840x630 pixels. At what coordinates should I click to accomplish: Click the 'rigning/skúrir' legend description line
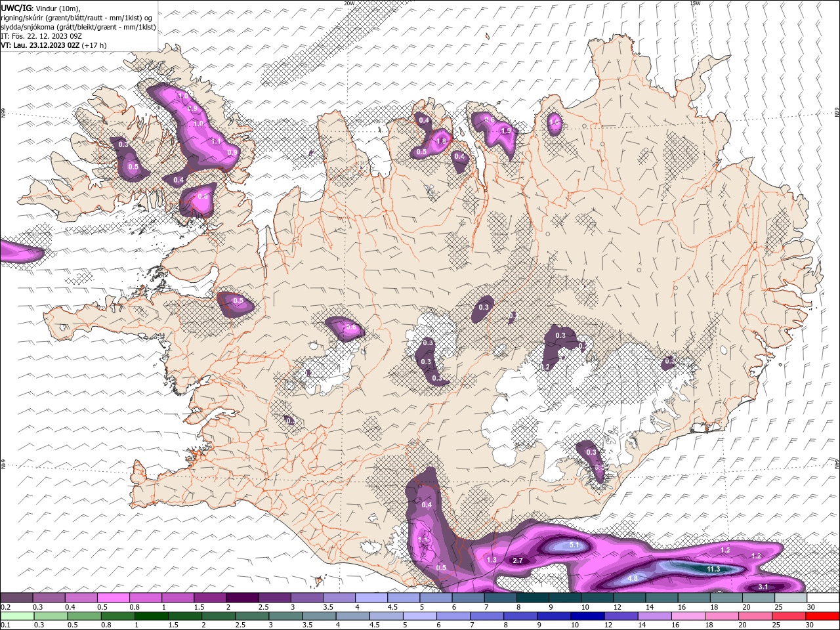(x=77, y=18)
